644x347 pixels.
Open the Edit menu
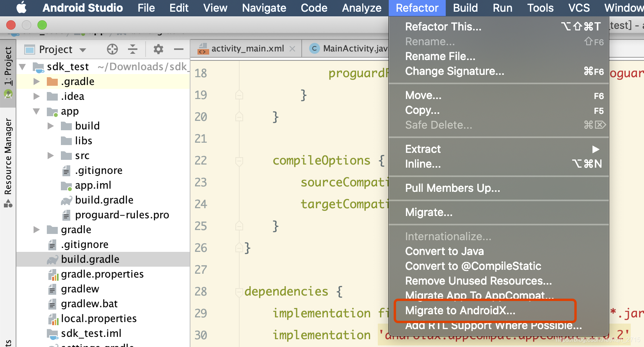coord(179,8)
